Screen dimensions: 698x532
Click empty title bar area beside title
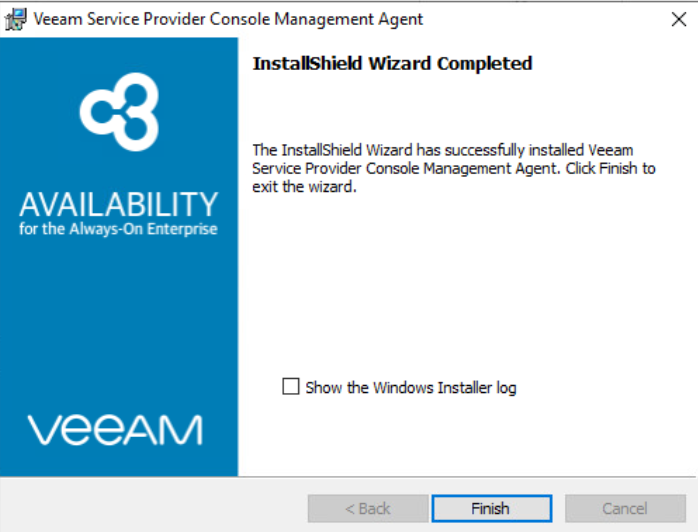coord(543,19)
